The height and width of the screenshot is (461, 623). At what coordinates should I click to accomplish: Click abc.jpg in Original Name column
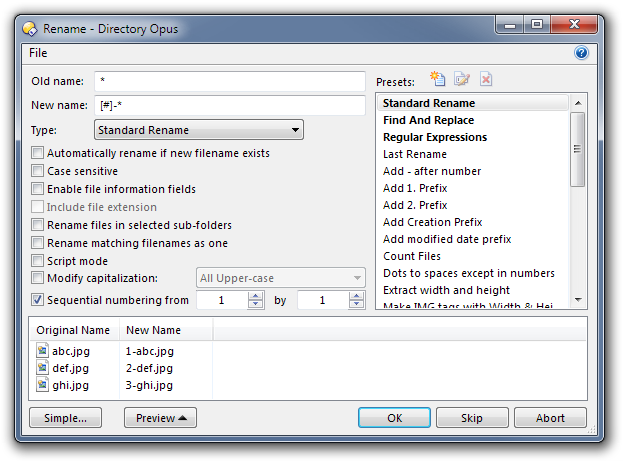71,351
